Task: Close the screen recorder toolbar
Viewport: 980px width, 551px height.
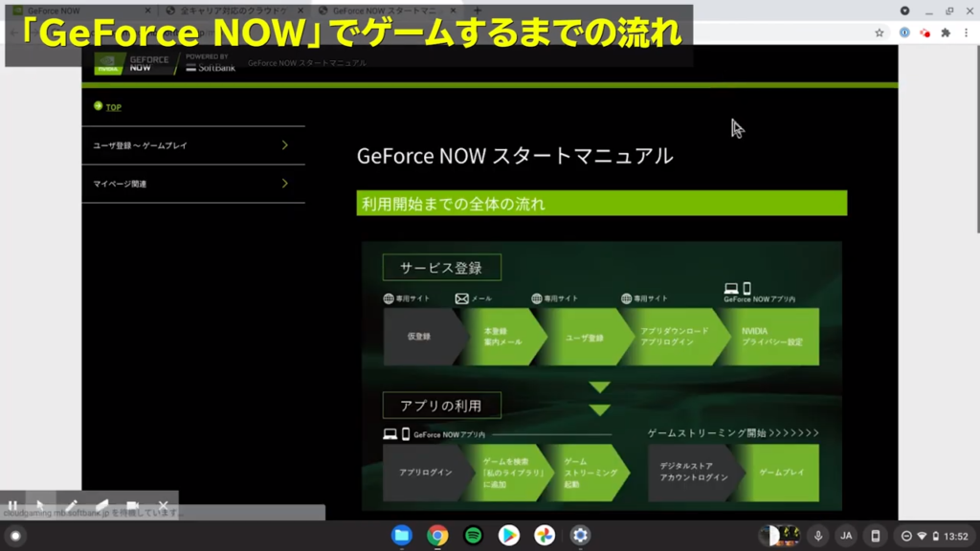Action: (163, 506)
